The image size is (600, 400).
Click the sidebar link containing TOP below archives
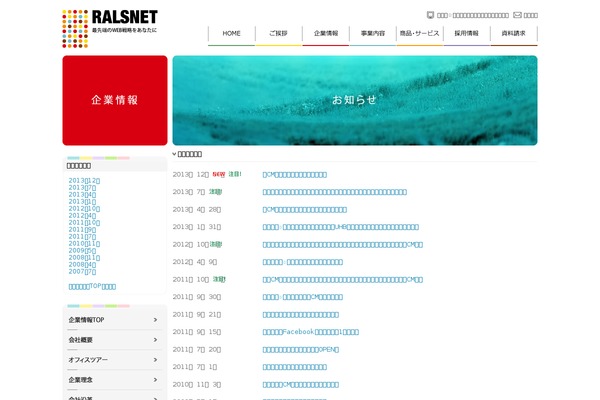point(92,286)
